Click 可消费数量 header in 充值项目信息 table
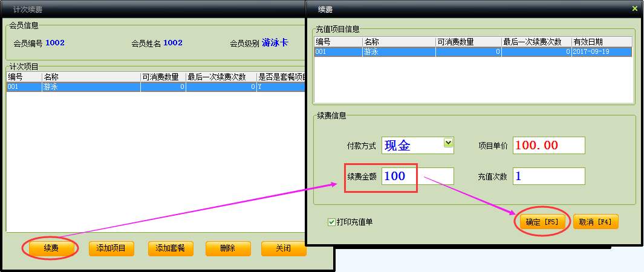This screenshot has width=644, height=272. pyautogui.click(x=469, y=42)
